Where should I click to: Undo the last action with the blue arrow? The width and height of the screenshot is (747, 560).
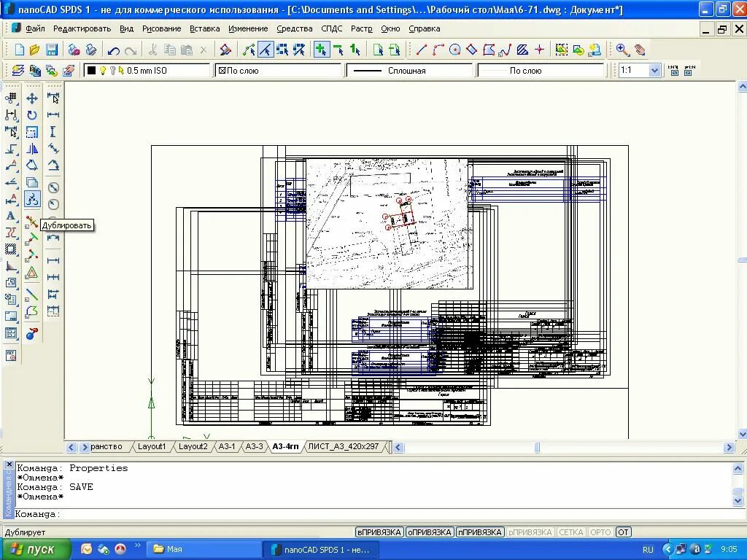(113, 50)
